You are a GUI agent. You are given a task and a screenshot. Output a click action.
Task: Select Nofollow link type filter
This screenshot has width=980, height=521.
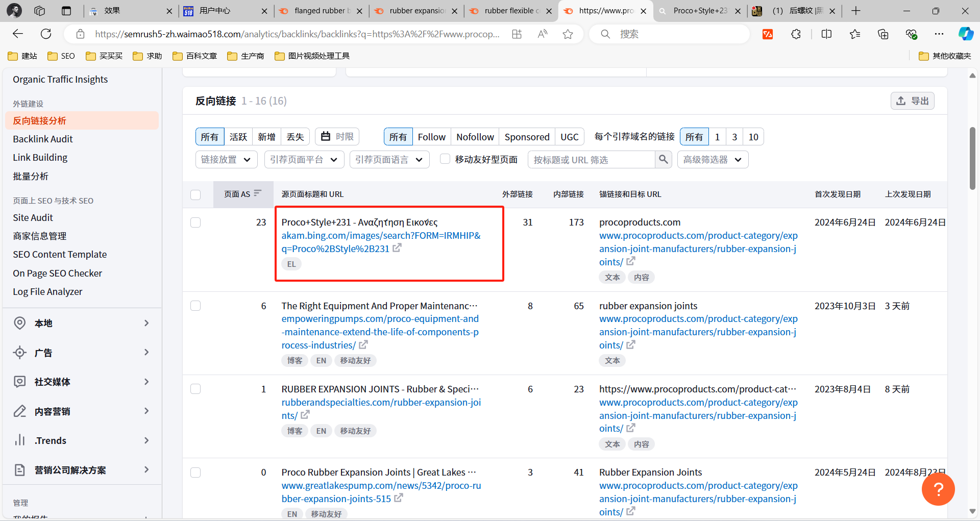(x=475, y=137)
